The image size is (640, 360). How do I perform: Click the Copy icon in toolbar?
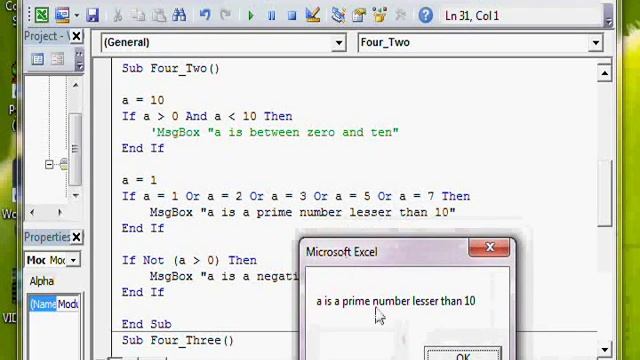138,16
